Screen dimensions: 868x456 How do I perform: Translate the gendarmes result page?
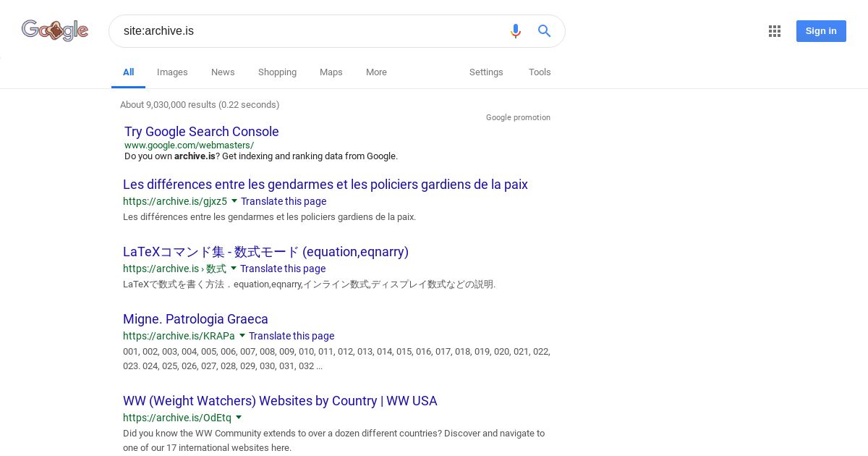click(284, 201)
